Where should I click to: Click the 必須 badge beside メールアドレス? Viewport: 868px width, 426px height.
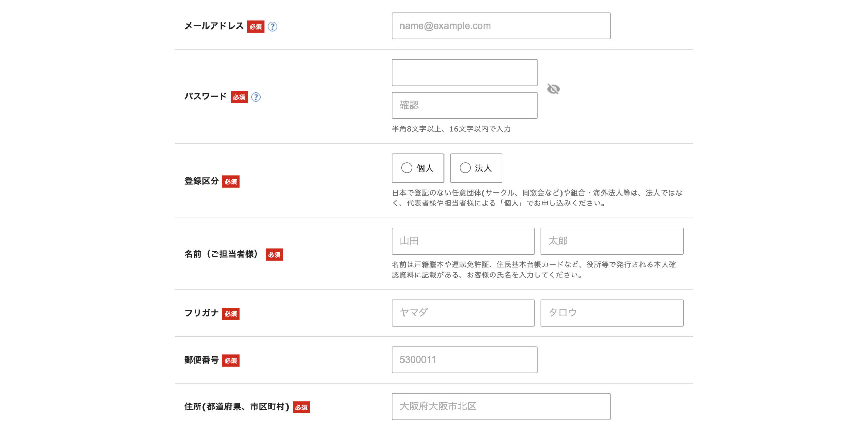tap(256, 27)
